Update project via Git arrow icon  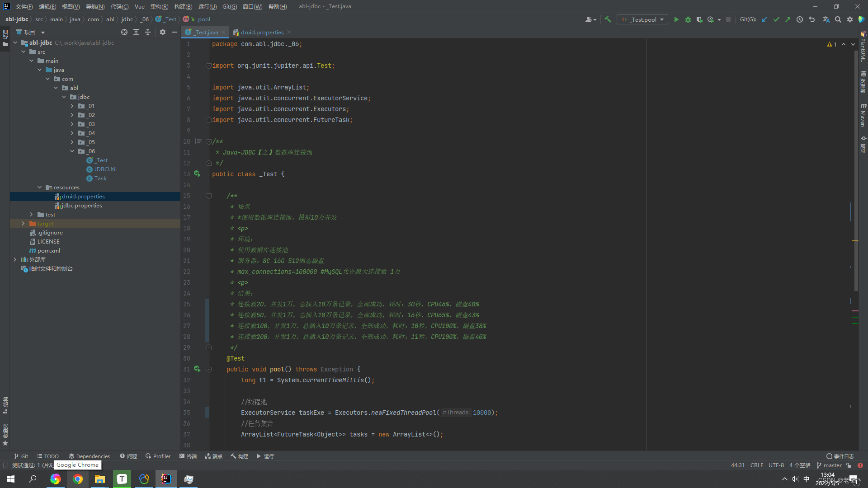[x=764, y=19]
